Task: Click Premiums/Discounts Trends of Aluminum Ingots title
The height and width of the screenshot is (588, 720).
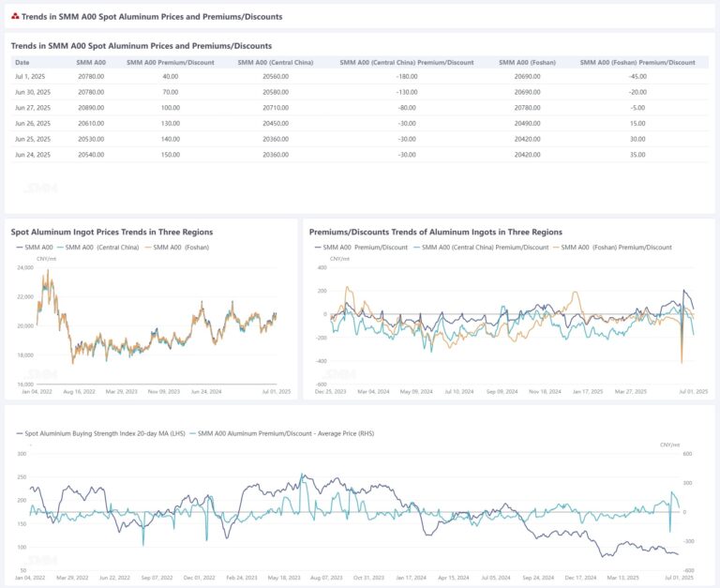Action: (x=436, y=232)
